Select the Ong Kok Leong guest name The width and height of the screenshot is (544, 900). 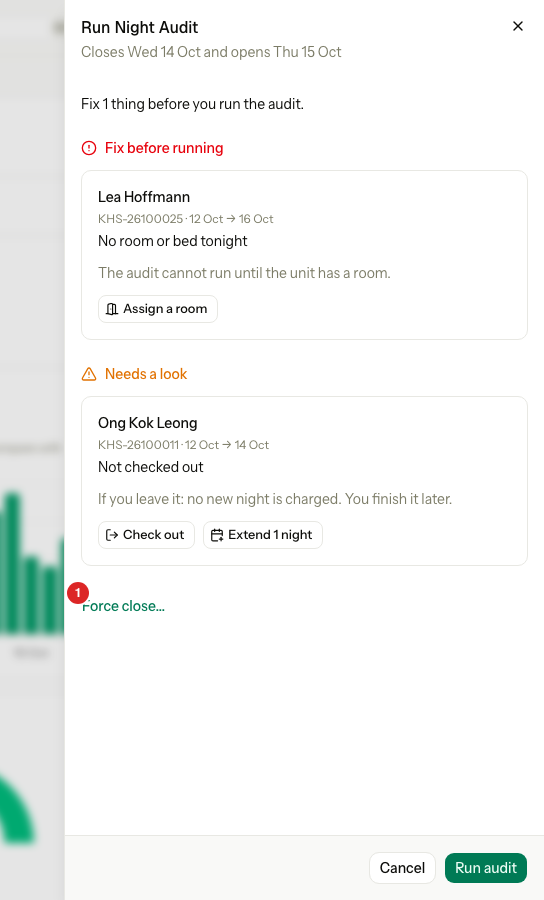[147, 423]
